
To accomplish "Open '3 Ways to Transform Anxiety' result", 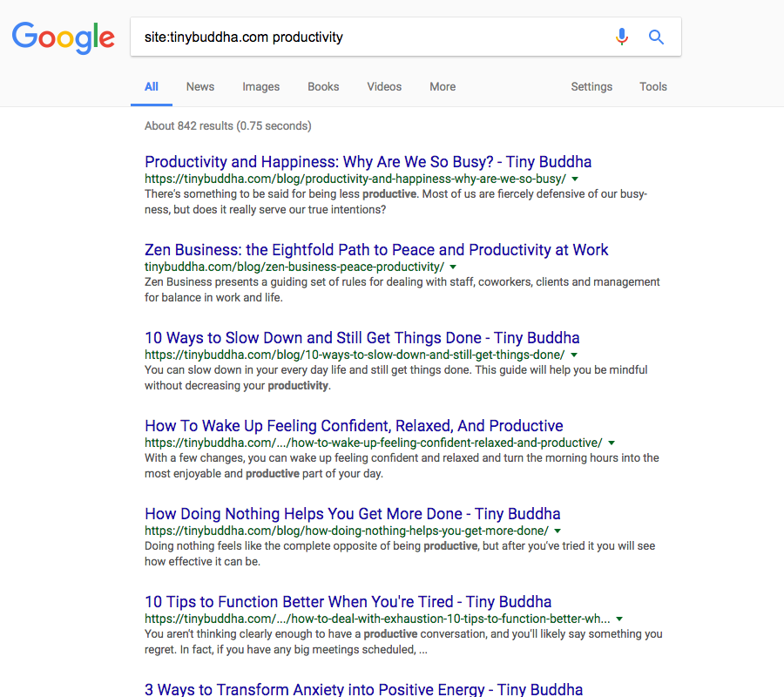I will (x=363, y=689).
